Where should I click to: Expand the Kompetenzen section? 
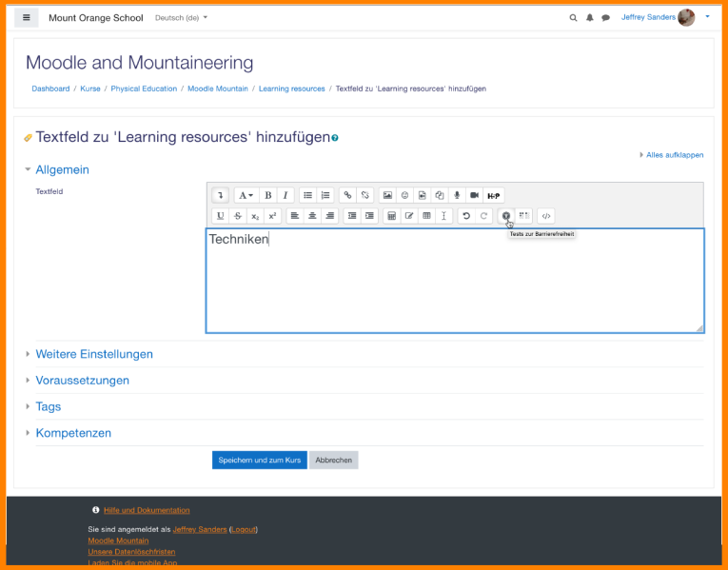coord(73,433)
